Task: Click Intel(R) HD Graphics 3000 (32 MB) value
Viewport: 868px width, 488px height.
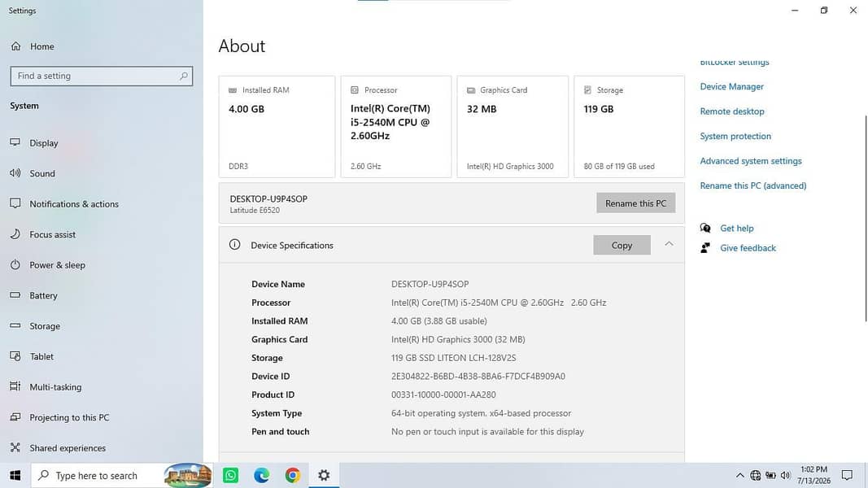Action: (458, 339)
